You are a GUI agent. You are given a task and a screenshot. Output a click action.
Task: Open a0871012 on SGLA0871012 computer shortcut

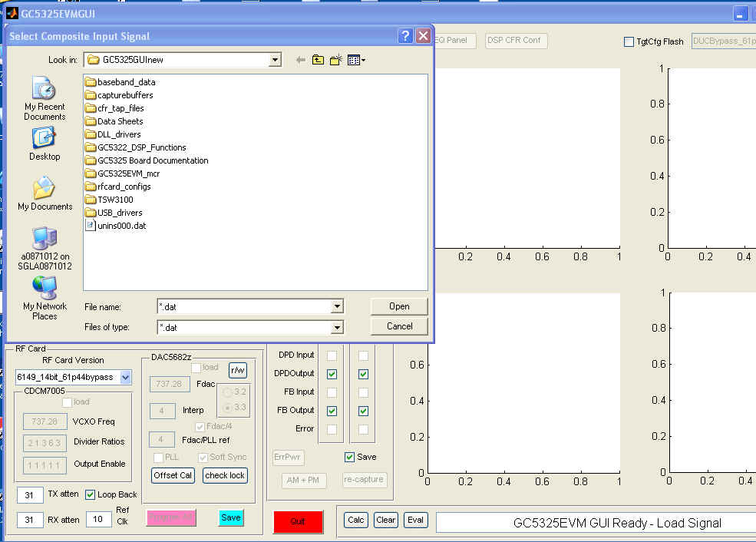45,248
